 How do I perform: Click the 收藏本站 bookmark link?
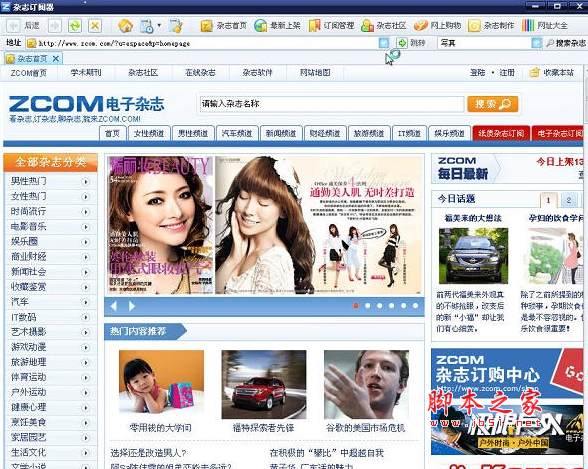[552, 73]
